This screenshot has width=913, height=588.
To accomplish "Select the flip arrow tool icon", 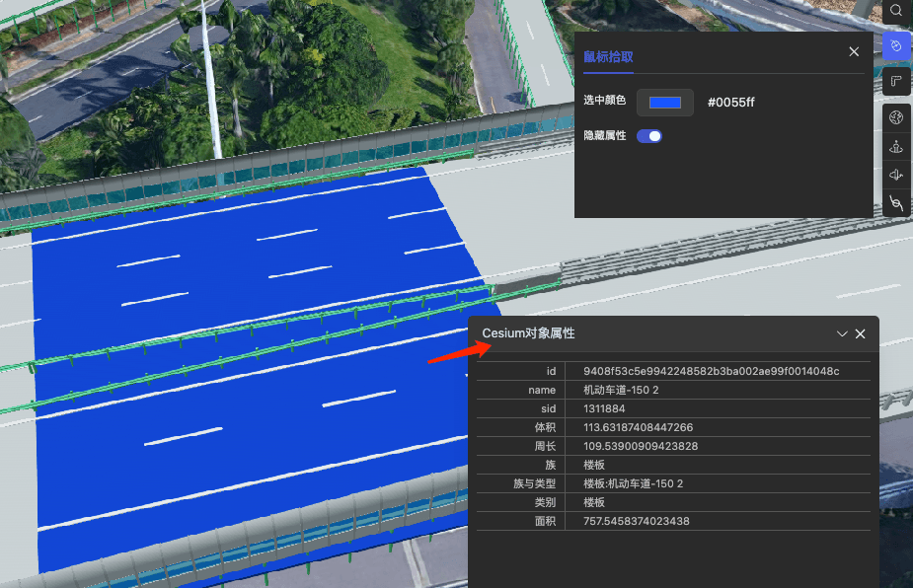I will click(896, 175).
